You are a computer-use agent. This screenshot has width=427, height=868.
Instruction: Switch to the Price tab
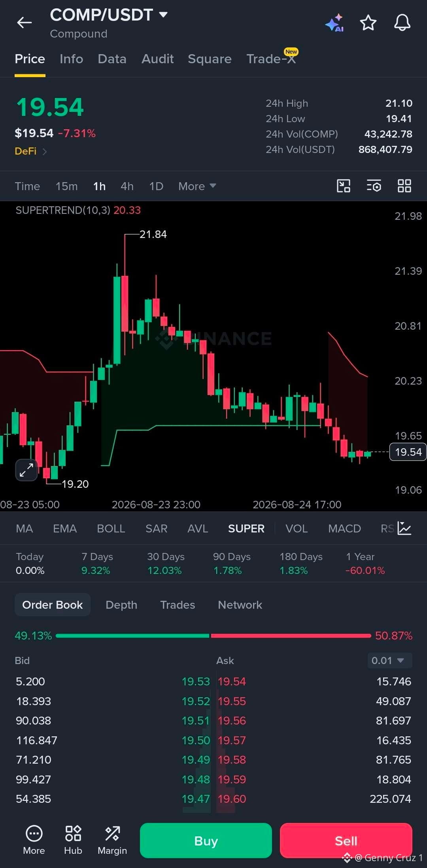coord(30,59)
